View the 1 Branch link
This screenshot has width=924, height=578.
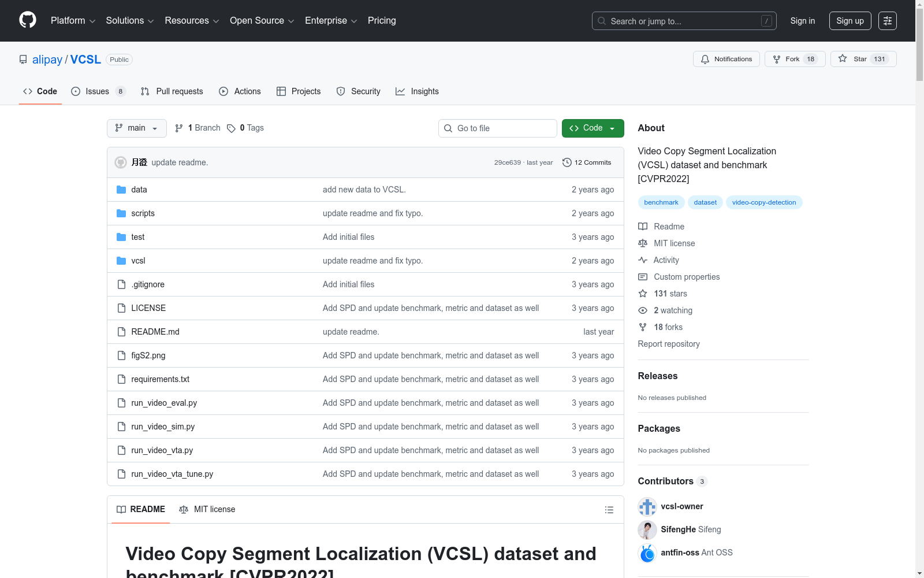tap(198, 128)
